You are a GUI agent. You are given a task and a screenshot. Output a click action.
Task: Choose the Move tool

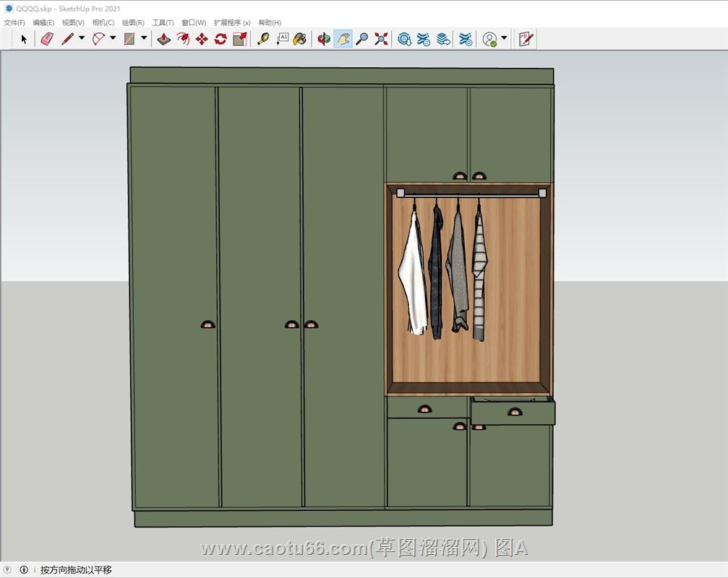point(202,39)
